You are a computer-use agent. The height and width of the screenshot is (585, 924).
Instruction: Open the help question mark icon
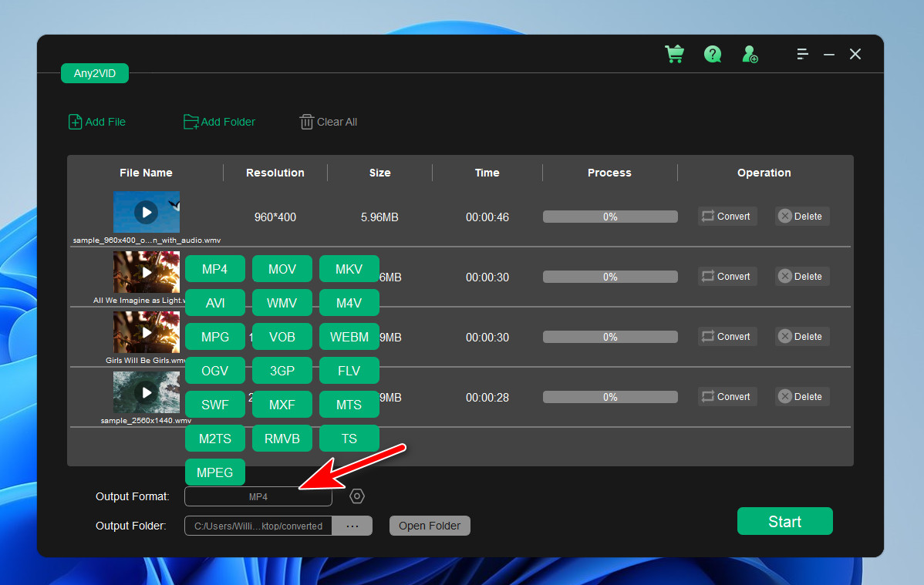pos(713,54)
